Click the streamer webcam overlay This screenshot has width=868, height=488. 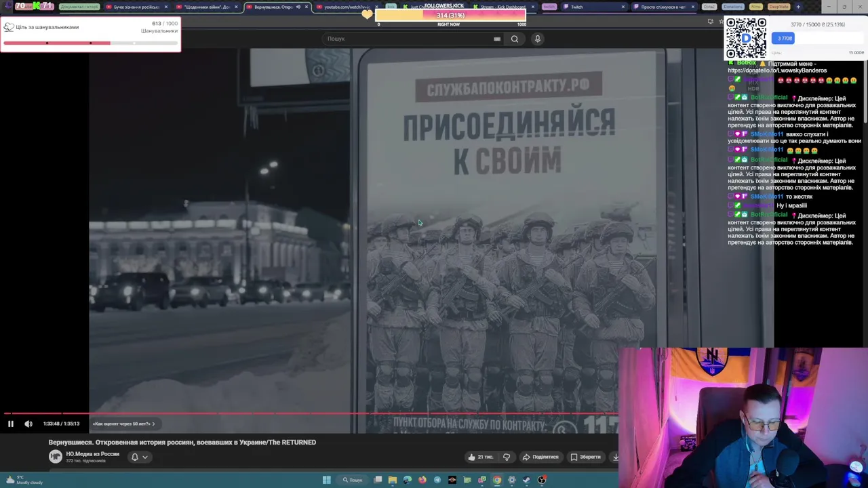(x=743, y=417)
